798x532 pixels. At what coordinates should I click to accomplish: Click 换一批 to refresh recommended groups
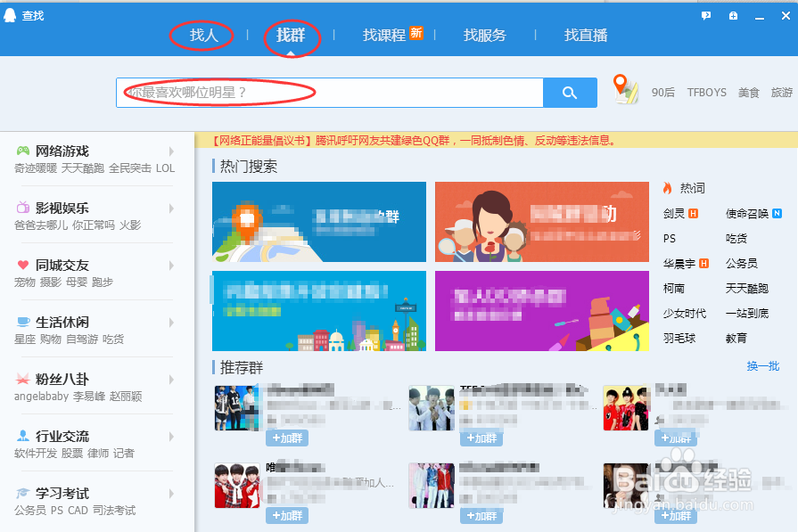point(763,366)
